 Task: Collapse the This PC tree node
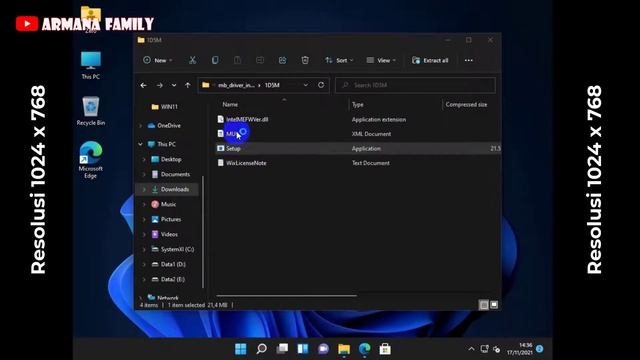[140, 144]
